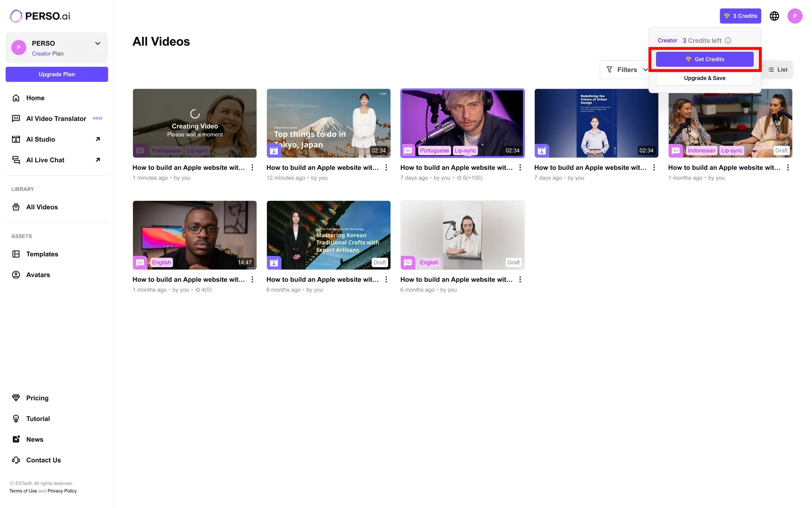Click the Upgrade Plan button
Screen dimensions: 812x508
click(x=57, y=74)
